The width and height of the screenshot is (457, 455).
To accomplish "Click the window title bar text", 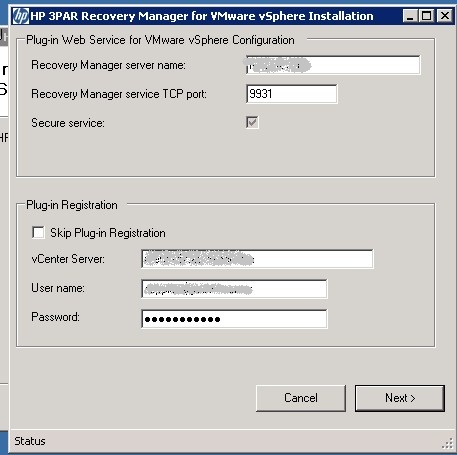I will pyautogui.click(x=202, y=16).
